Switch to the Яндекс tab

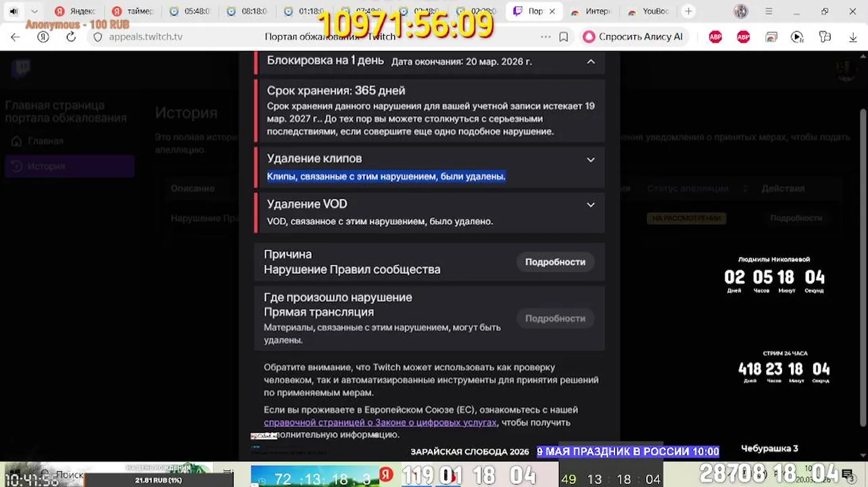coord(75,11)
